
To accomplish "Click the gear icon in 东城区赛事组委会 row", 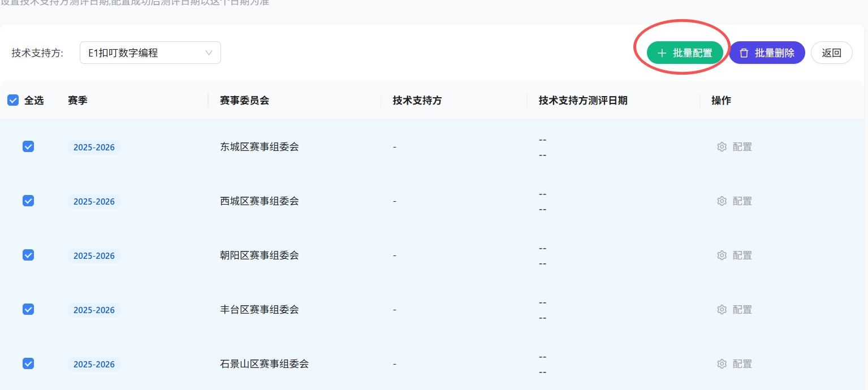I will [722, 147].
